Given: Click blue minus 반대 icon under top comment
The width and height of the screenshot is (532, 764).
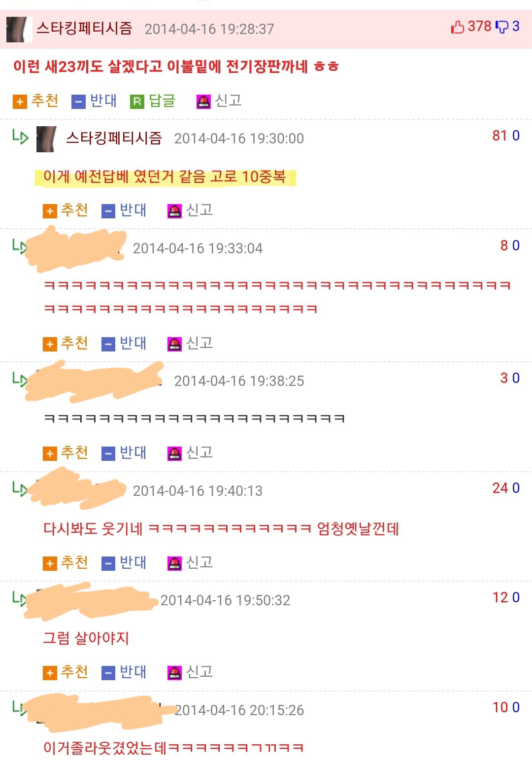Looking at the screenshot, I should [x=78, y=102].
